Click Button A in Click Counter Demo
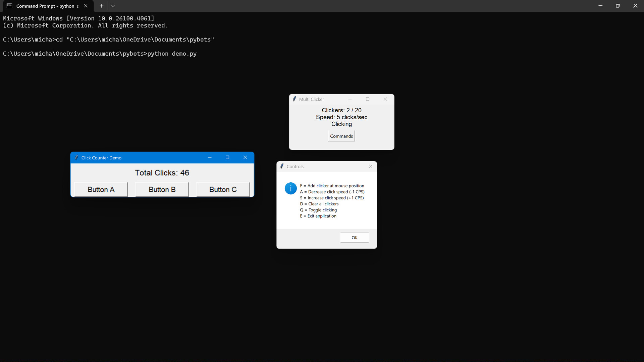Image resolution: width=644 pixels, height=362 pixels. 101,189
